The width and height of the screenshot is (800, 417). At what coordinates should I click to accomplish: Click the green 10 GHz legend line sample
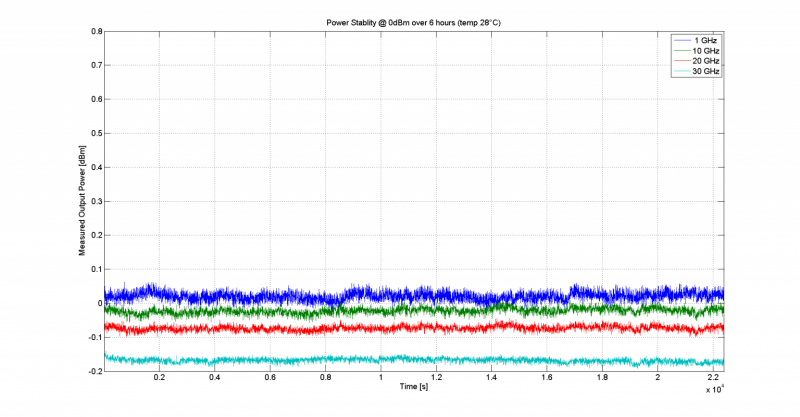click(680, 50)
